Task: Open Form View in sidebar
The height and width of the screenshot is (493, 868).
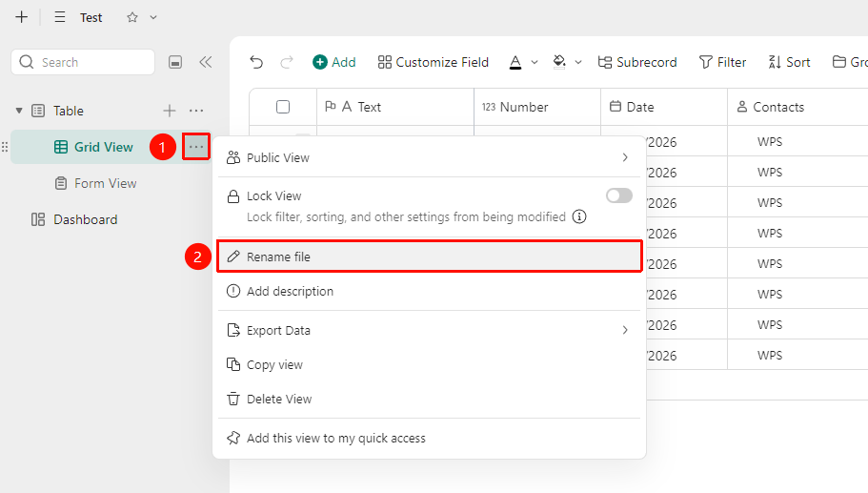Action: click(105, 183)
